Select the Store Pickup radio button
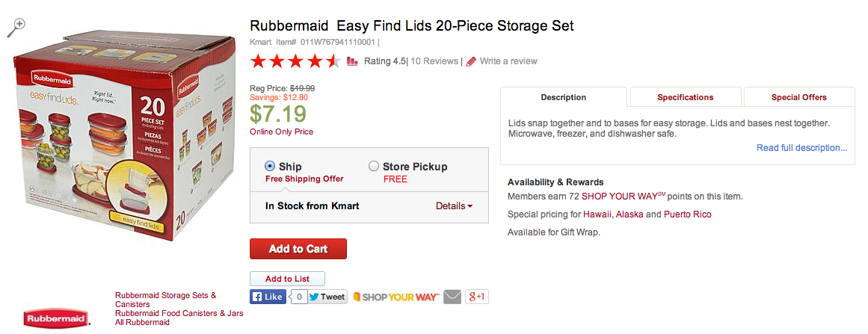The image size is (868, 334). (x=374, y=166)
